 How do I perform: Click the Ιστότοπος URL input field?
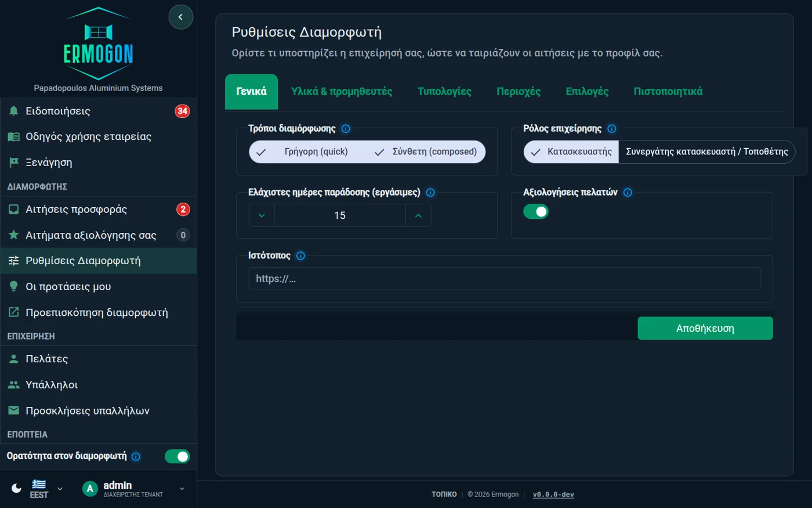505,279
